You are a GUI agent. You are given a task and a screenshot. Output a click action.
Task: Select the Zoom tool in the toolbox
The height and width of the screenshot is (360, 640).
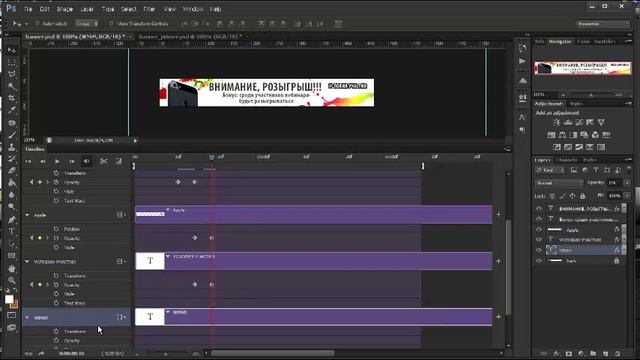point(12,280)
